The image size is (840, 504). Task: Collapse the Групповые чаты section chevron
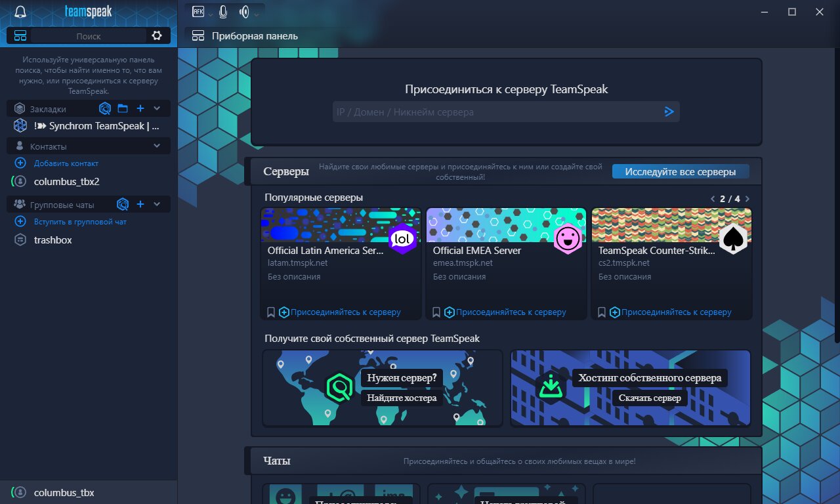pyautogui.click(x=157, y=204)
